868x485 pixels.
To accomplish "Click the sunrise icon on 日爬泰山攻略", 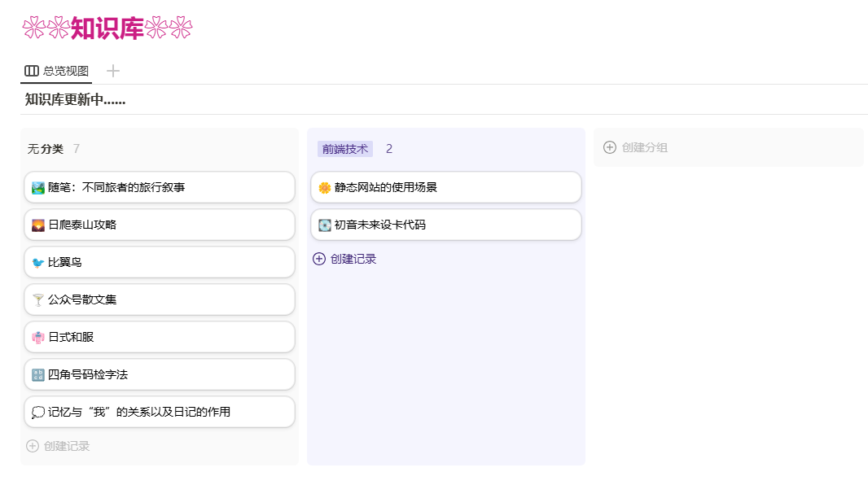I will (37, 225).
